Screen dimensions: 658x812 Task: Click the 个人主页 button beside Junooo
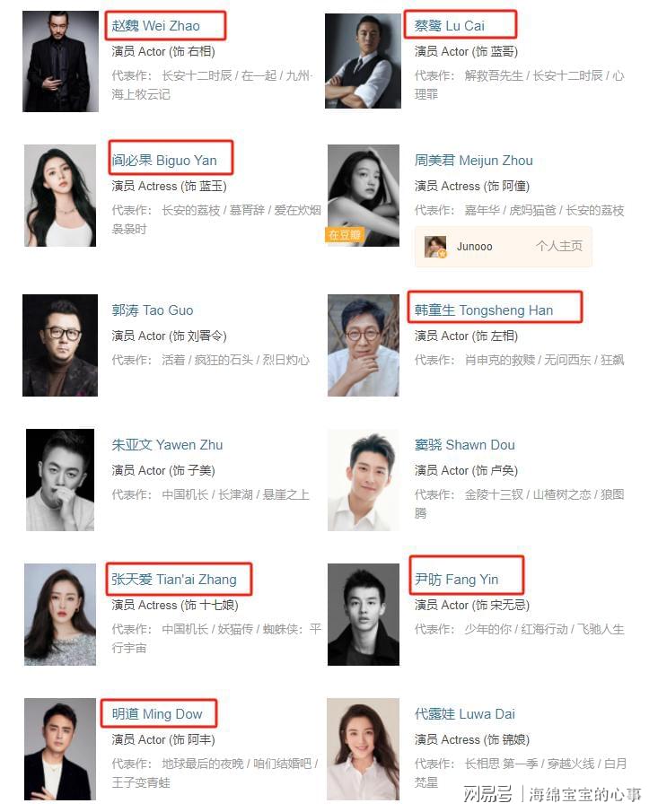(559, 246)
